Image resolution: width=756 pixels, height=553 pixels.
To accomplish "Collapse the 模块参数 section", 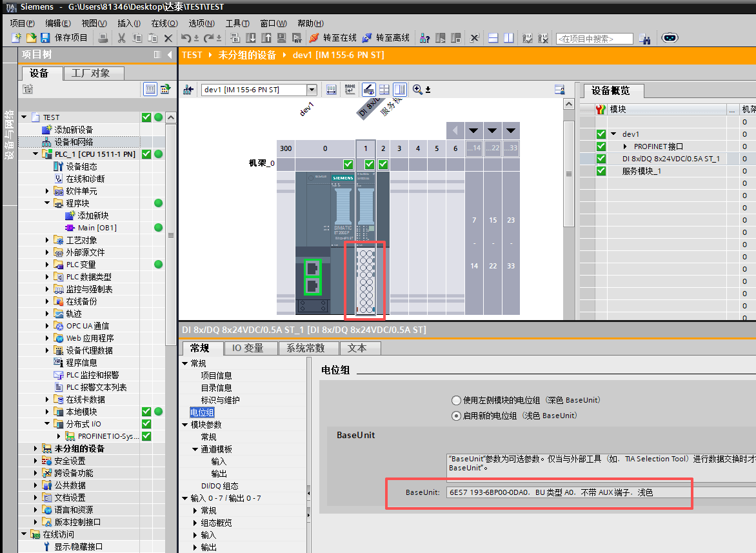I will (184, 425).
